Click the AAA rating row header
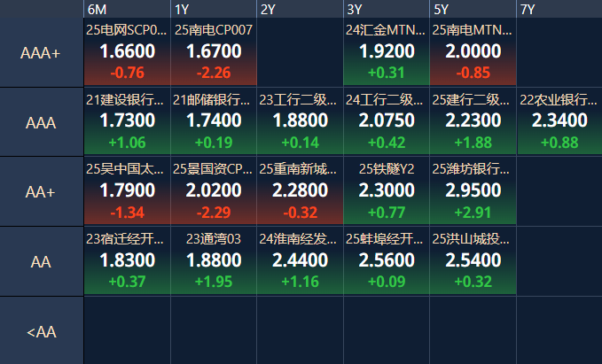Screen dimensions: 602x364 point(42,122)
